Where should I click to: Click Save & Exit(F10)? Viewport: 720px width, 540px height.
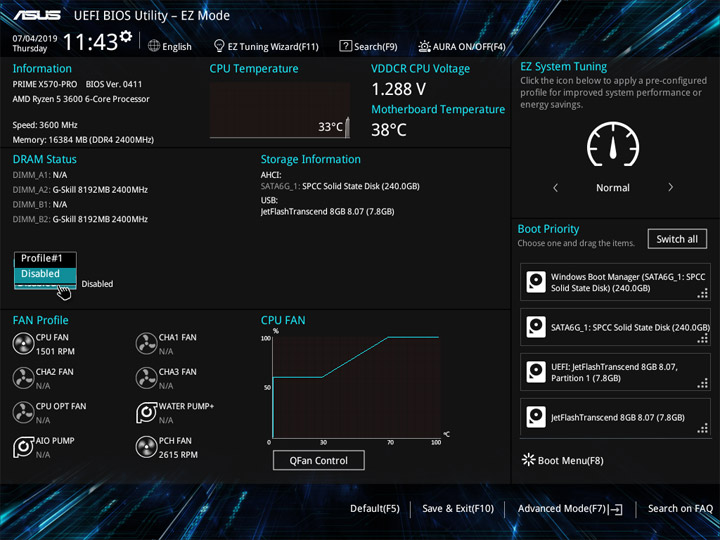[458, 509]
